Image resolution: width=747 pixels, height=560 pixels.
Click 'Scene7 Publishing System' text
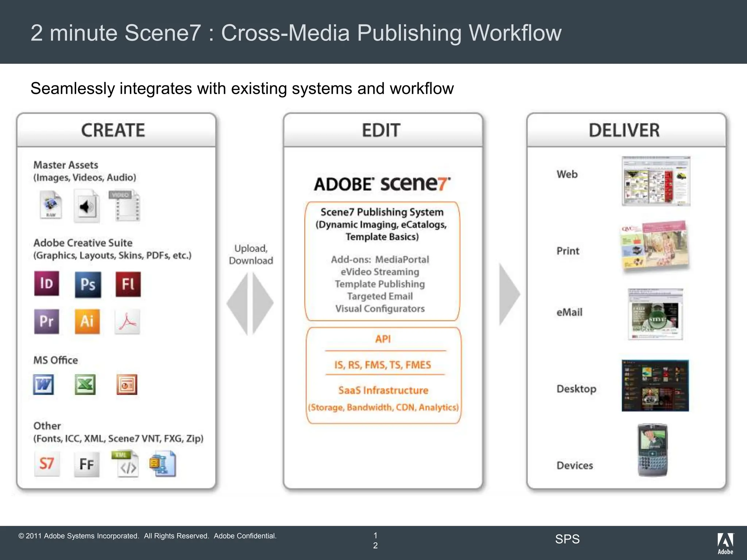tap(382, 212)
